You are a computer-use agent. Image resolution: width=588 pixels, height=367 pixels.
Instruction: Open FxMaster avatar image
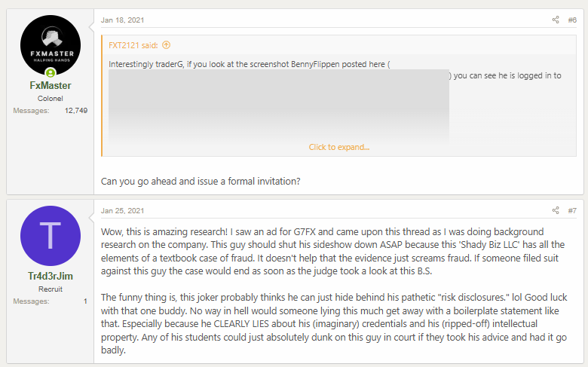(x=51, y=45)
